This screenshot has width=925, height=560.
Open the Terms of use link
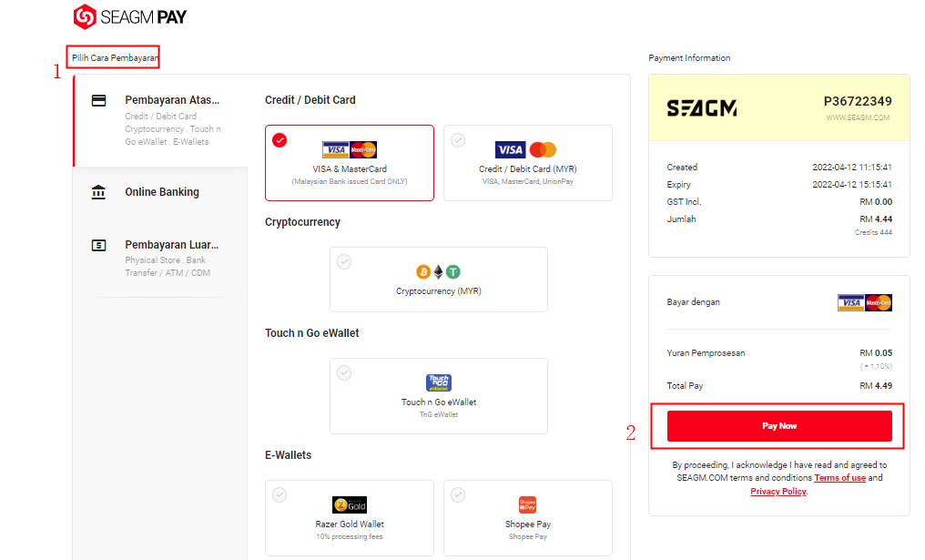[x=839, y=478]
